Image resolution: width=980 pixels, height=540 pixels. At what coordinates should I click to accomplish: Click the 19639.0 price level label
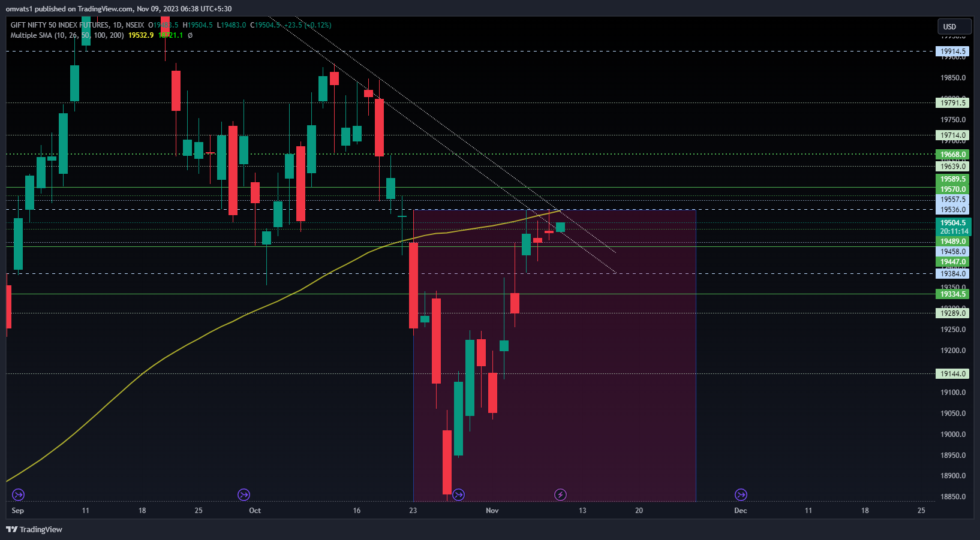click(953, 167)
